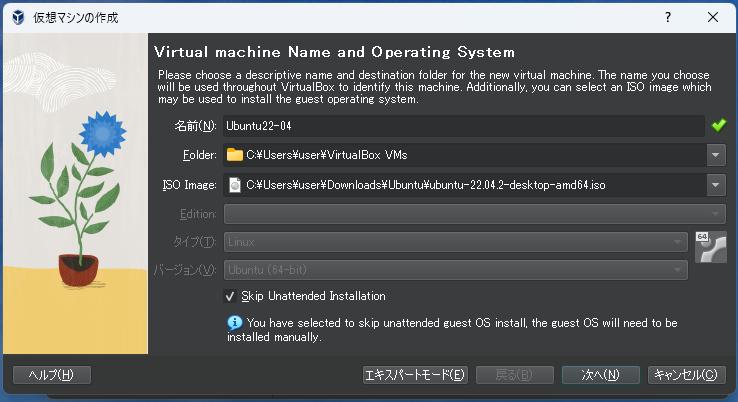Close the 仮想マシンの作成 dialog
Screen dimensions: 738x402
[x=713, y=17]
